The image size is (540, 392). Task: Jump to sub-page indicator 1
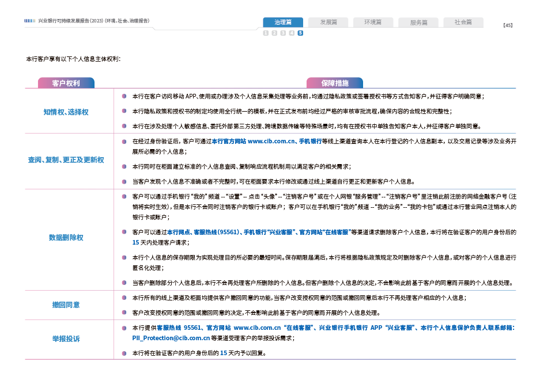[266, 33]
